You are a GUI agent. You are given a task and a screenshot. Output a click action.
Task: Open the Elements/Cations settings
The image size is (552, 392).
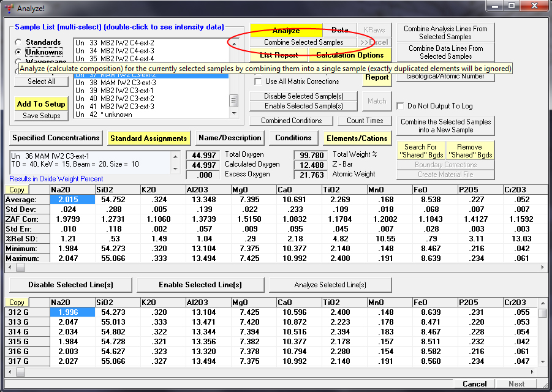pos(357,138)
